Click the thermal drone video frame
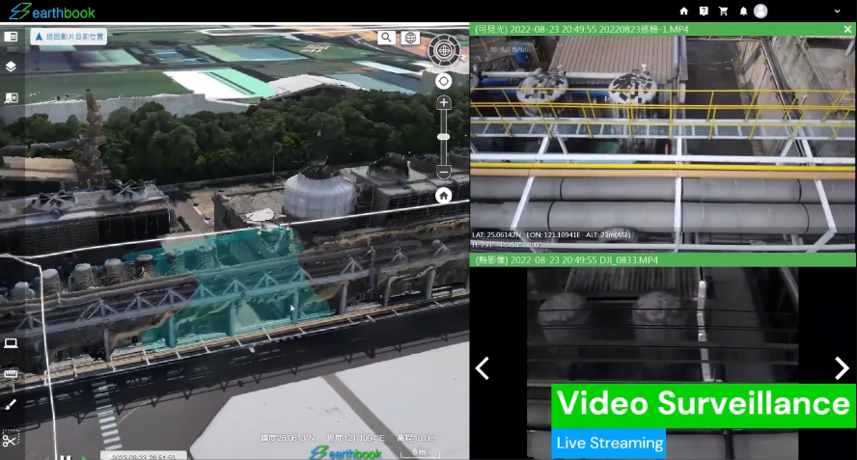 [x=662, y=363]
